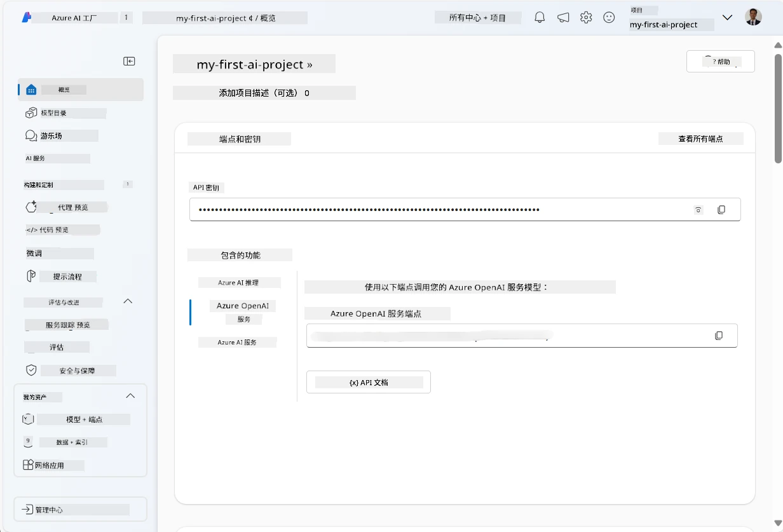783x532 pixels.
Task: Open AI 服务 in the sidebar
Action: [x=57, y=158]
